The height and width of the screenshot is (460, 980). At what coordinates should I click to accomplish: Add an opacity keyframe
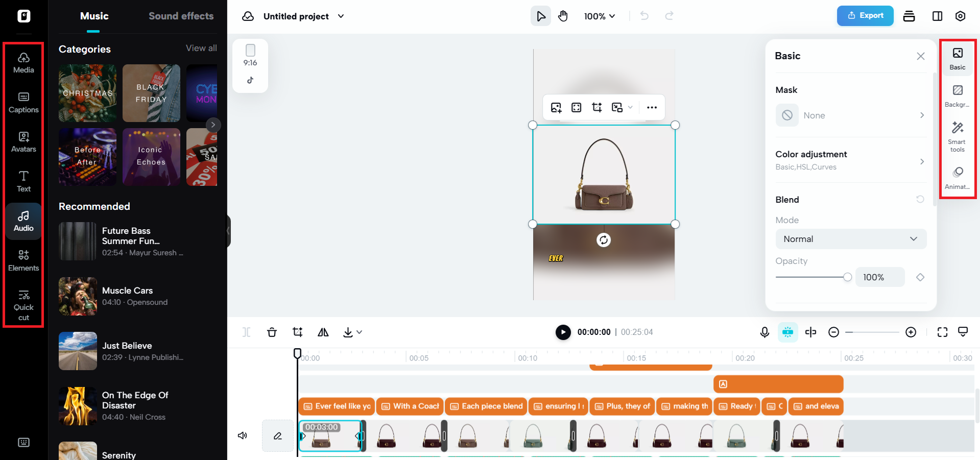tap(920, 277)
